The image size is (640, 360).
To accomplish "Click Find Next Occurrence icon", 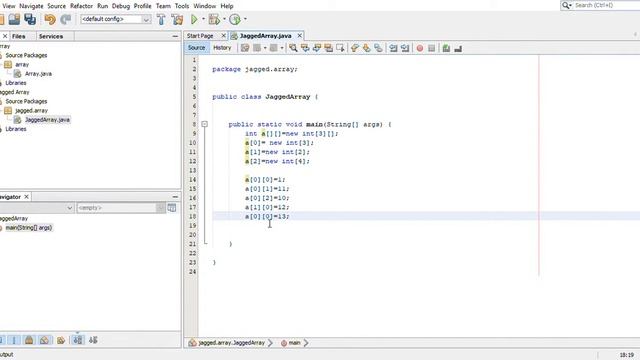I will [x=317, y=48].
